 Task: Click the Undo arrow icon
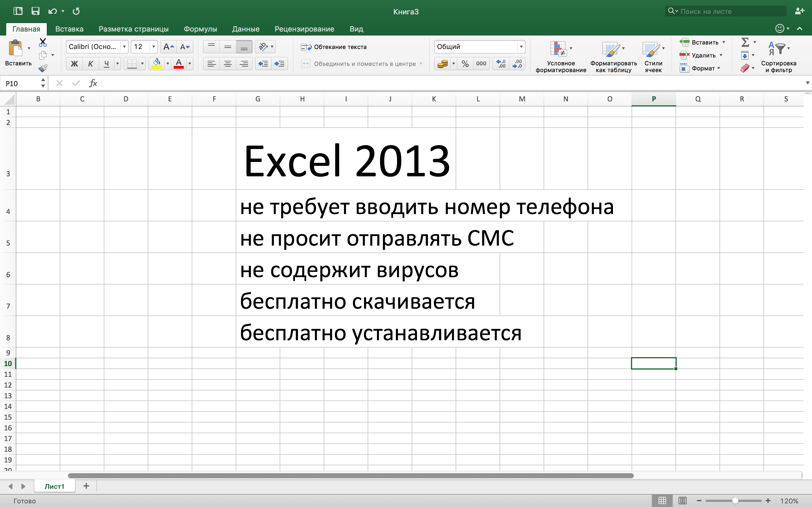coord(52,11)
